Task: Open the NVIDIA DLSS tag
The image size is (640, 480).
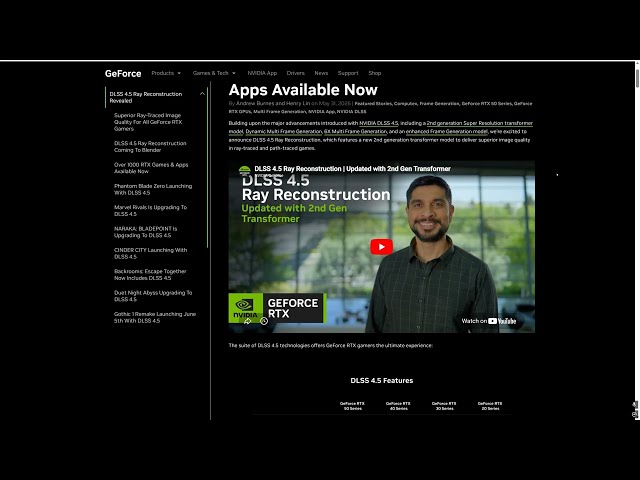Action: click(x=351, y=111)
